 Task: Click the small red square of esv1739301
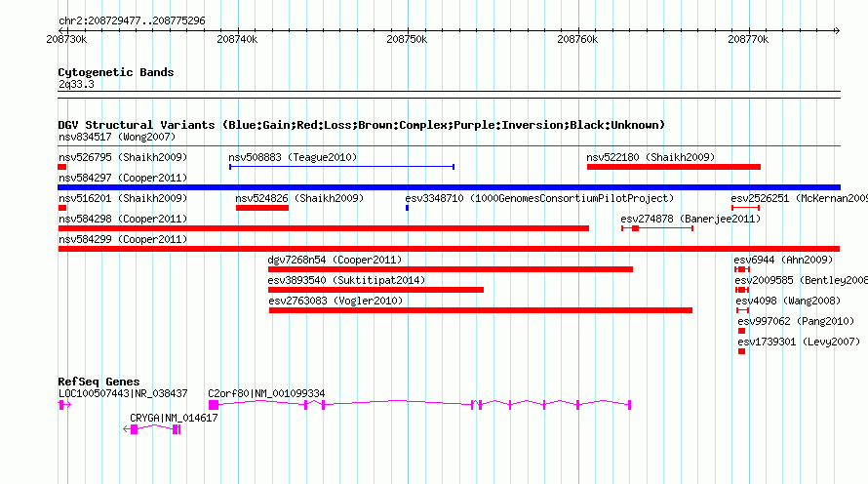coord(742,351)
